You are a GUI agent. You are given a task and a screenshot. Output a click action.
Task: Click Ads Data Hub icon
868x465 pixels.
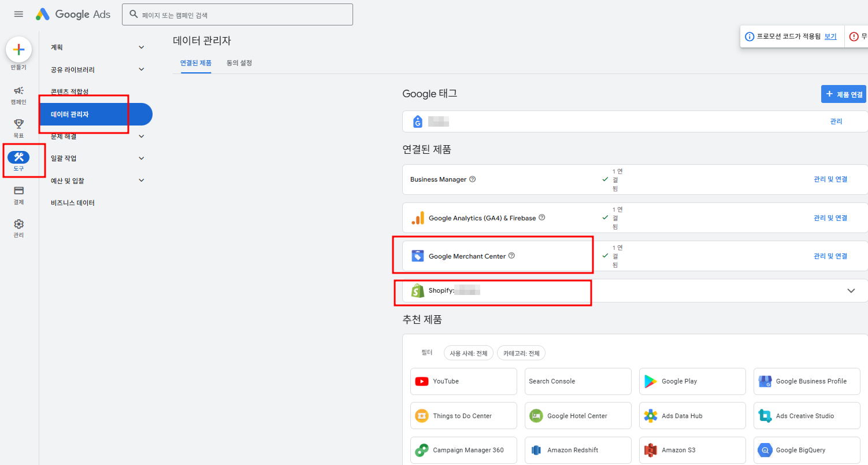[x=651, y=416]
